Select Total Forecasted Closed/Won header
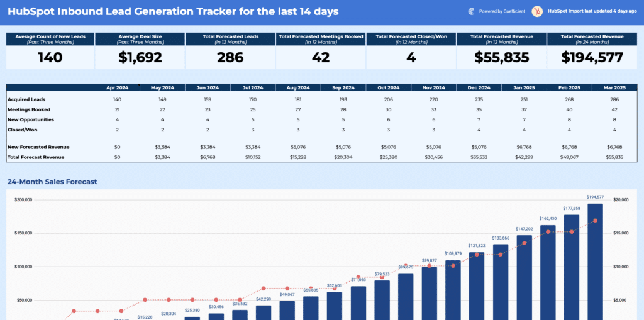This screenshot has width=644, height=320. tap(411, 39)
